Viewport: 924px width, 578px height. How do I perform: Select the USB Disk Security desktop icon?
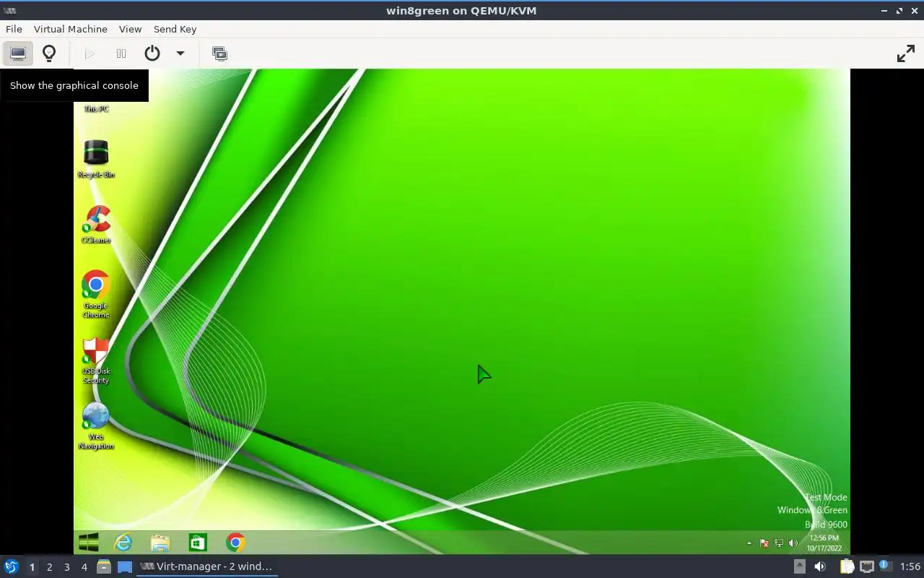point(96,361)
